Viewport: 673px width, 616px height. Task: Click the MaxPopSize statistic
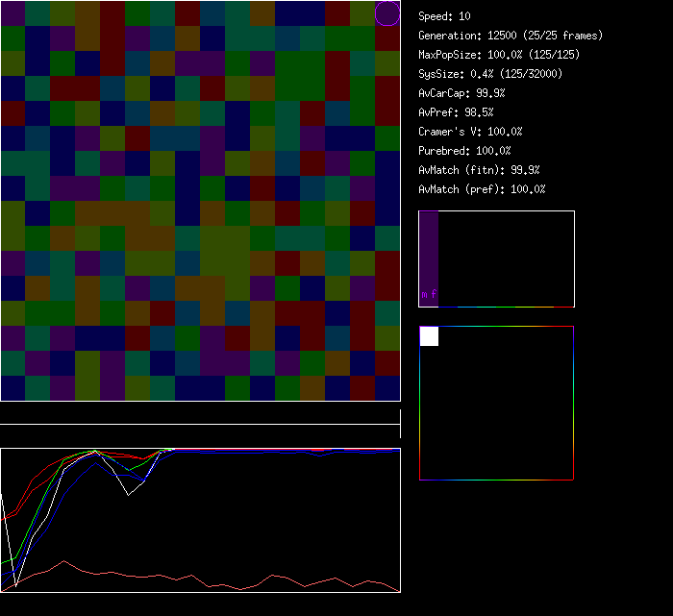click(x=499, y=55)
